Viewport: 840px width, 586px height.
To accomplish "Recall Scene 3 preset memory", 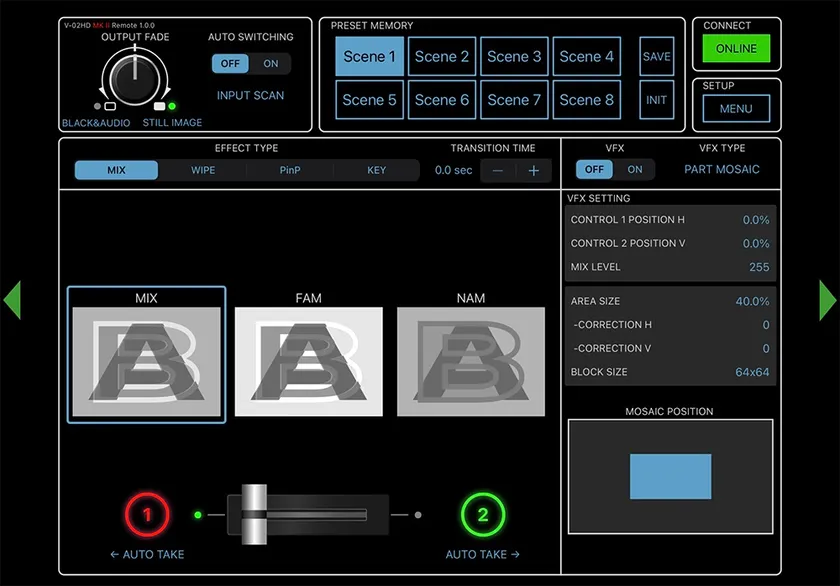I will pyautogui.click(x=514, y=57).
